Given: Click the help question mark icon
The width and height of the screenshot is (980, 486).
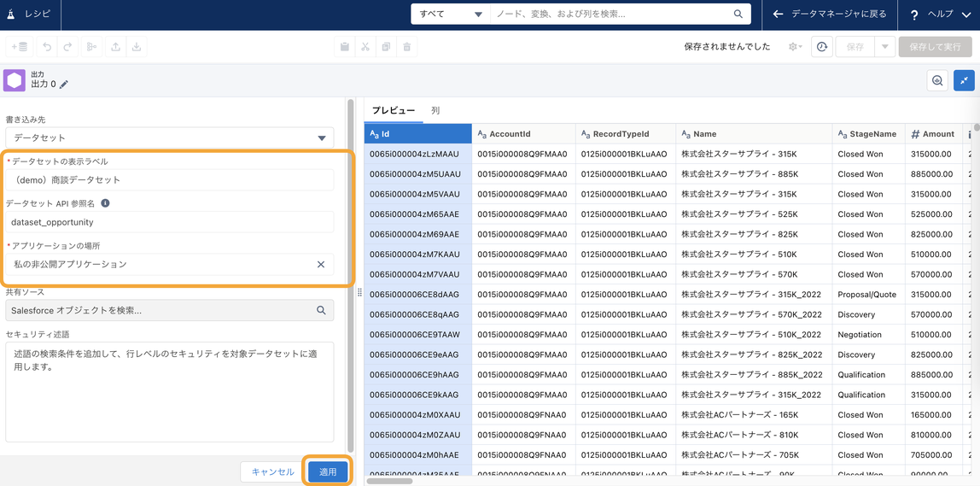Looking at the screenshot, I should [914, 15].
